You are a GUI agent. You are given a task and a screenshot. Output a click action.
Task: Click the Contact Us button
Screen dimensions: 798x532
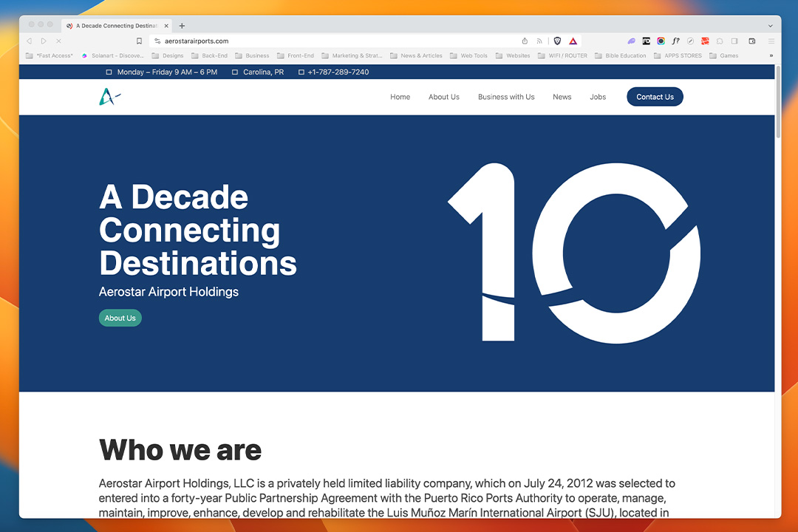[x=655, y=96]
